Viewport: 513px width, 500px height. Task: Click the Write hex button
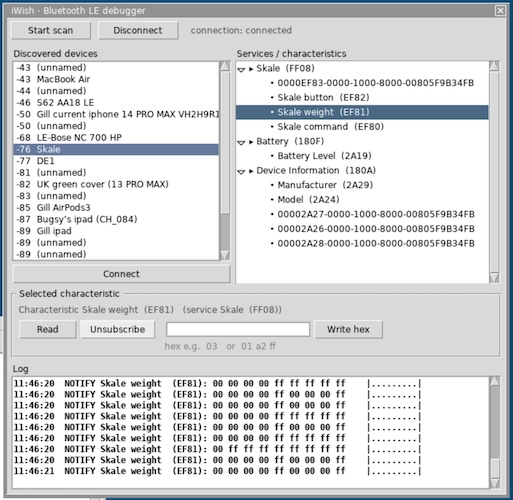(x=348, y=329)
